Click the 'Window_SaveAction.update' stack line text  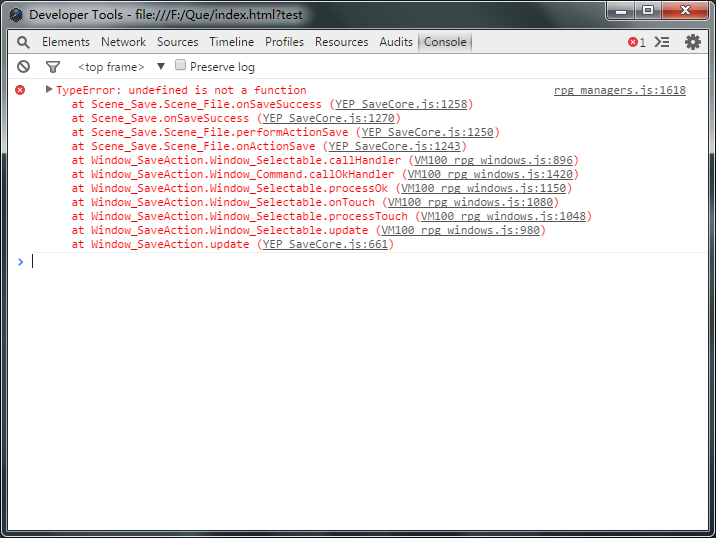(x=170, y=244)
